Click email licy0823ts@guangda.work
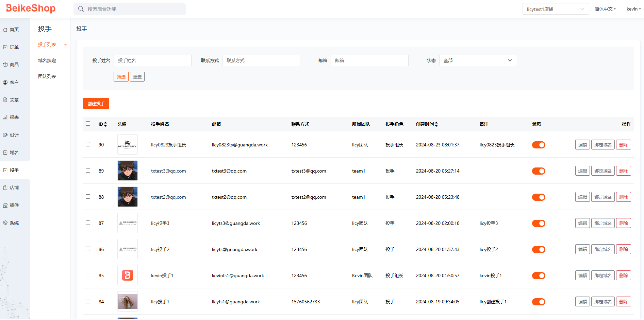The height and width of the screenshot is (320, 644). (240, 145)
